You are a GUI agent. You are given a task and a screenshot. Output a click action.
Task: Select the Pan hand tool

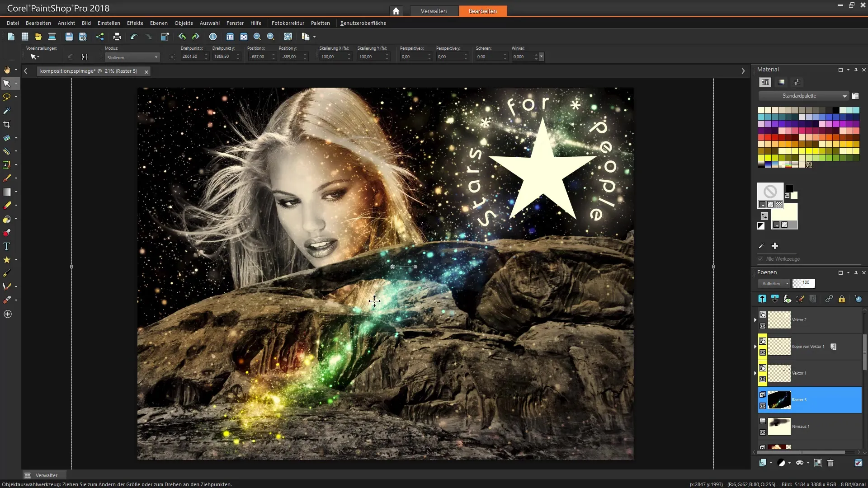click(x=7, y=70)
